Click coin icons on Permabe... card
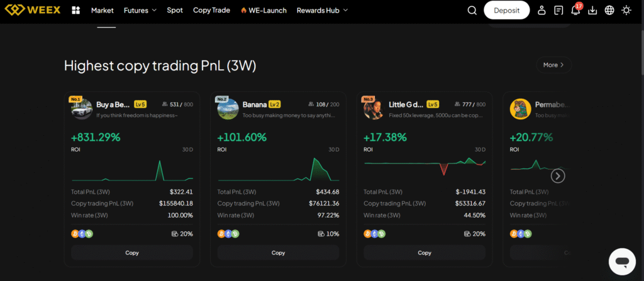This screenshot has width=644, height=281. tap(521, 234)
